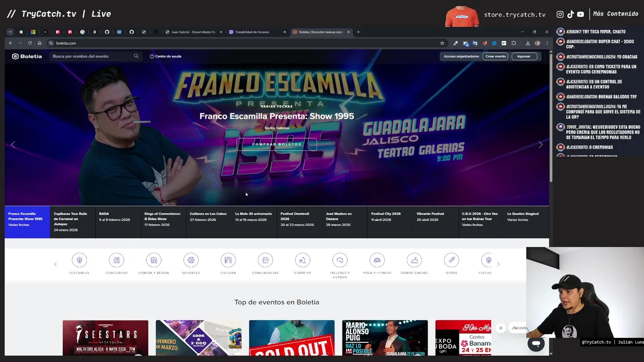Image resolution: width=644 pixels, height=362 pixels.
Task: Bookmark this page with the star icon
Action: pyautogui.click(x=442, y=43)
